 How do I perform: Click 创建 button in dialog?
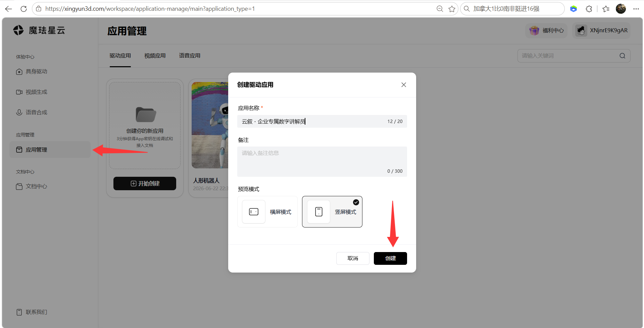point(390,258)
